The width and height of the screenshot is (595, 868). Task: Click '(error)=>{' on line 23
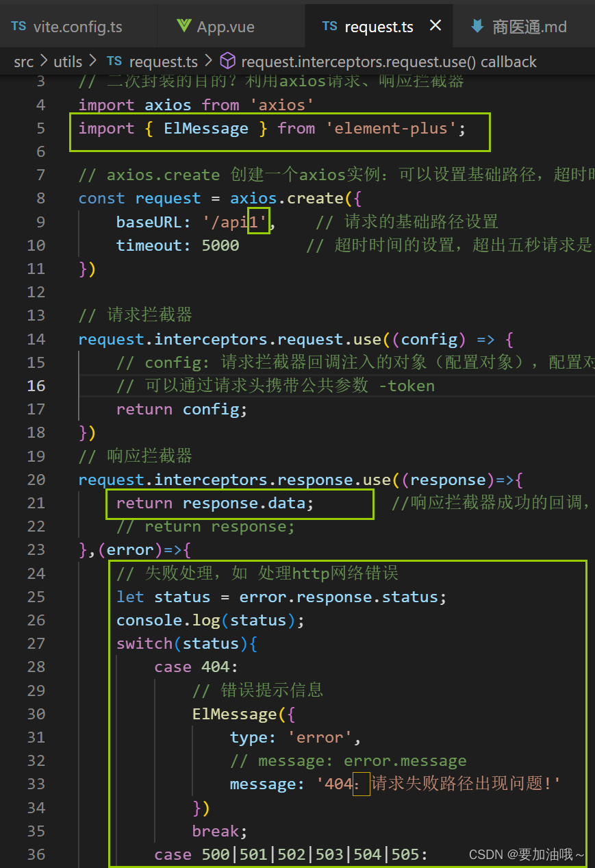pyautogui.click(x=144, y=549)
